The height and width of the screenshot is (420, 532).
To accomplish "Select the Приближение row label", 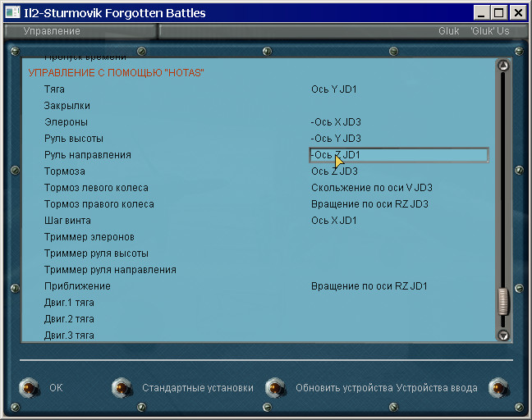I will tap(77, 286).
